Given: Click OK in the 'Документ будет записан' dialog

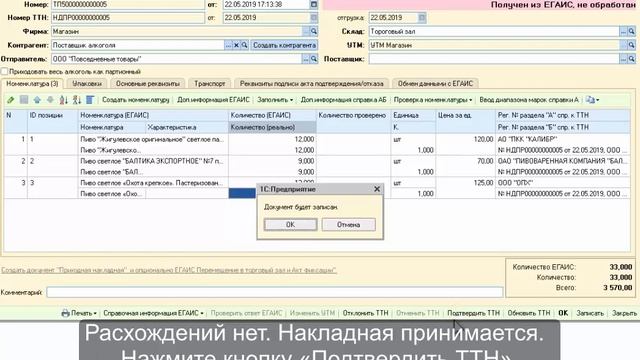Looking at the screenshot, I should coord(290,224).
